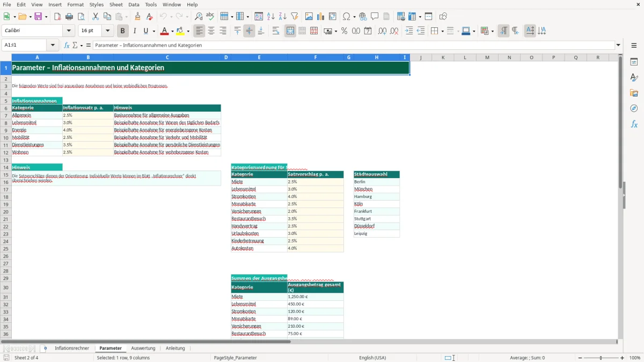Open sidebar Properties panel icon
The height and width of the screenshot is (362, 644).
click(x=634, y=62)
